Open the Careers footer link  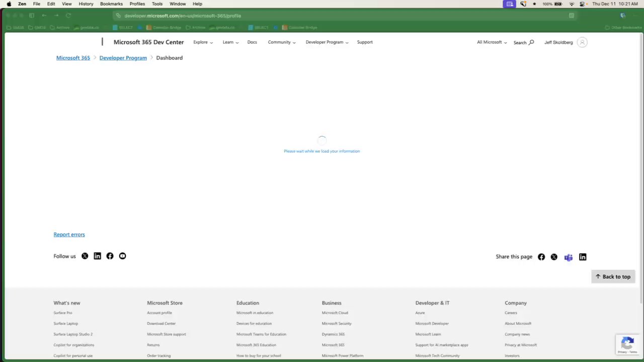(x=511, y=313)
